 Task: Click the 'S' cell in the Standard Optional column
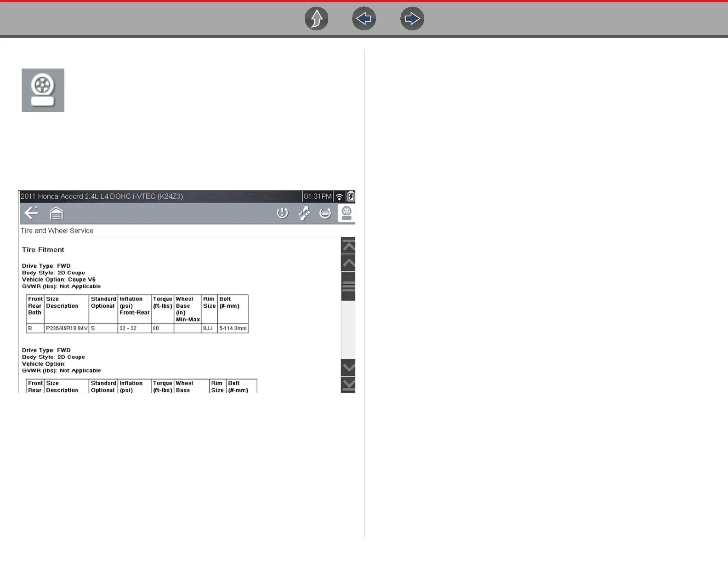point(103,328)
